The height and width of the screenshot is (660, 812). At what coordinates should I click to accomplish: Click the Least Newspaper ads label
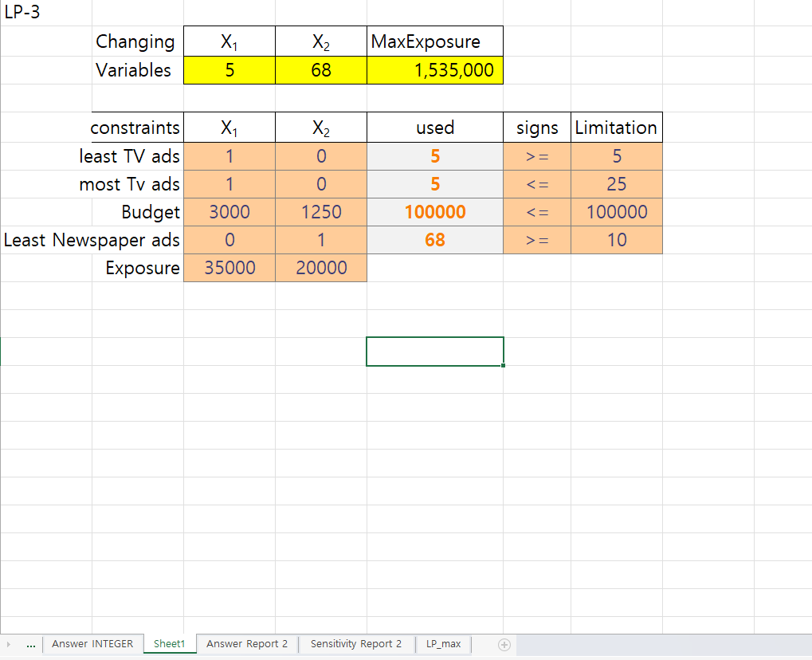point(90,240)
